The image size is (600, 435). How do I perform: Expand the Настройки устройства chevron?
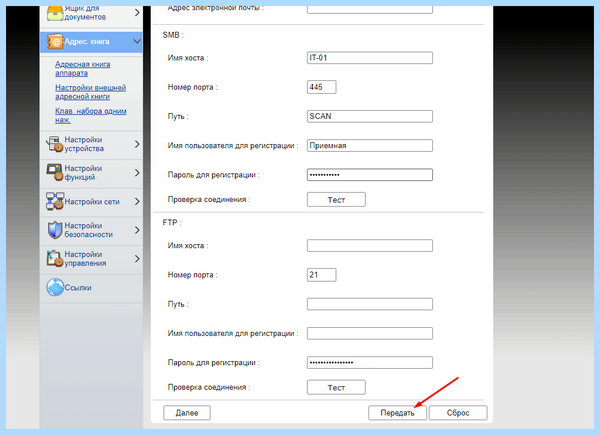(x=137, y=144)
